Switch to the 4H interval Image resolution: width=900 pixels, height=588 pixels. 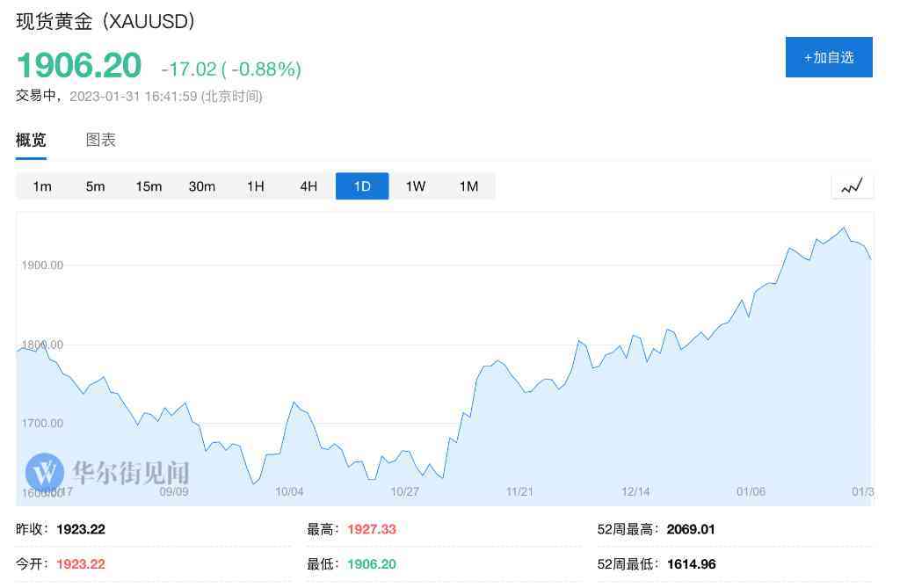tap(308, 186)
